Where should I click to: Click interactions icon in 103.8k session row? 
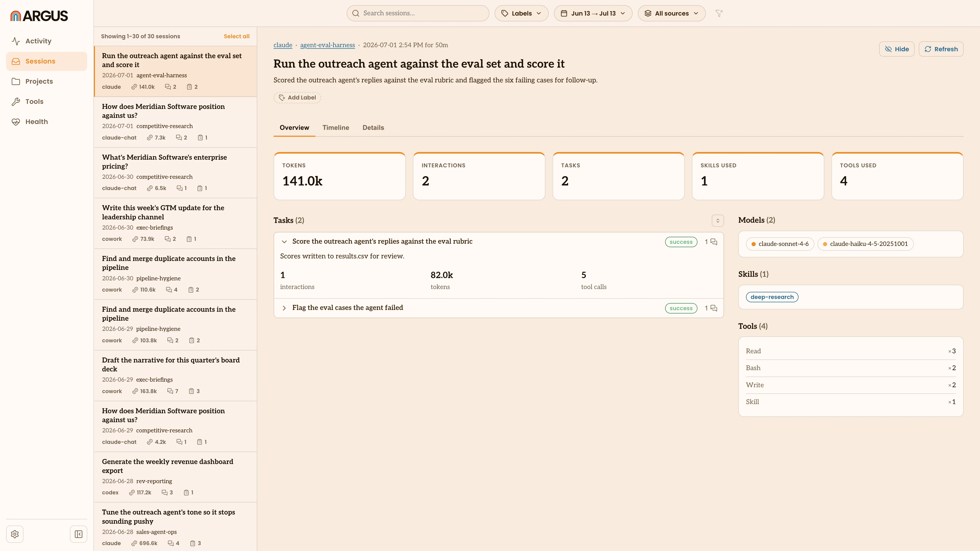pos(170,340)
